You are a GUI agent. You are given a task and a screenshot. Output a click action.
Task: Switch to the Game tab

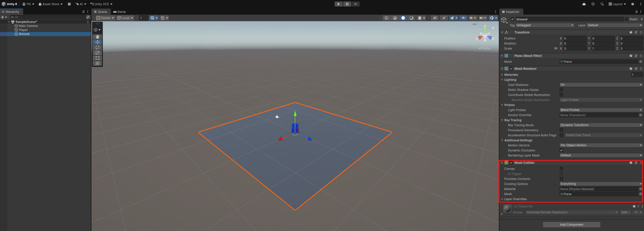[119, 12]
